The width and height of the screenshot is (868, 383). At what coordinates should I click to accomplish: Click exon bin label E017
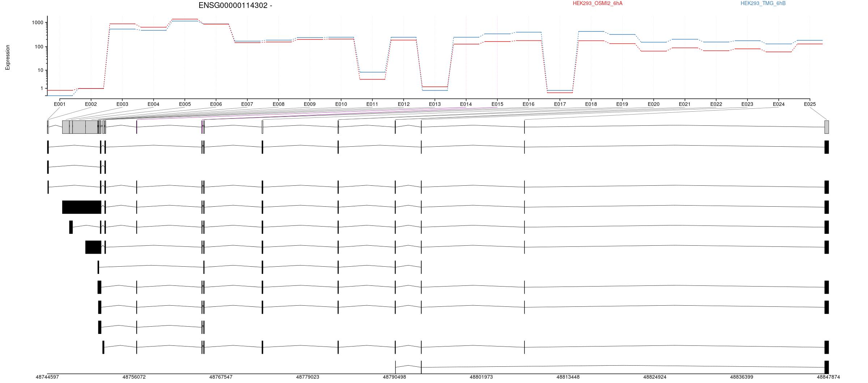(560, 104)
